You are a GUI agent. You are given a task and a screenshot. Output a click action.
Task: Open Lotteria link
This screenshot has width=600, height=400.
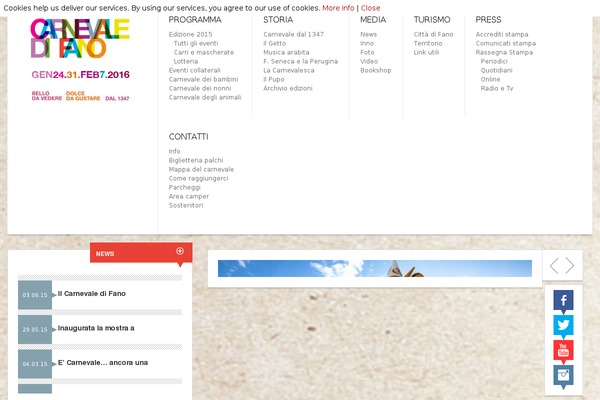(x=186, y=61)
